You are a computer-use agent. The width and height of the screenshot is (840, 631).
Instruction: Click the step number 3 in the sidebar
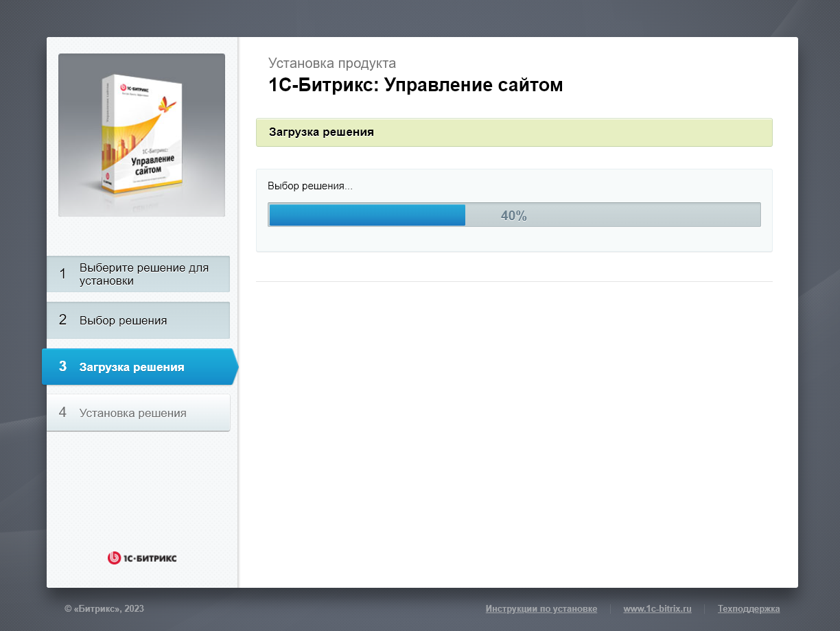(x=62, y=367)
